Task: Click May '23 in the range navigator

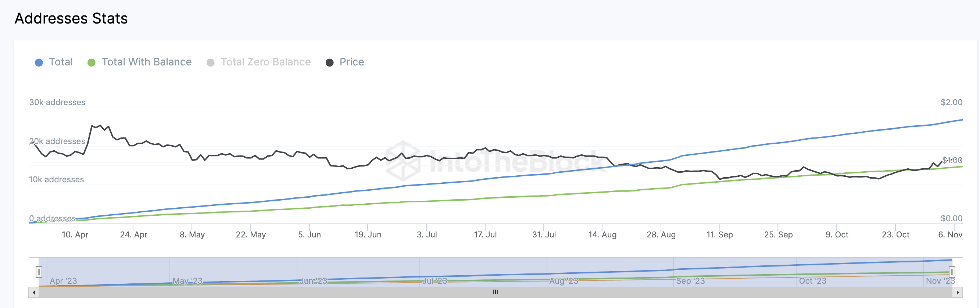Action: 187,281
